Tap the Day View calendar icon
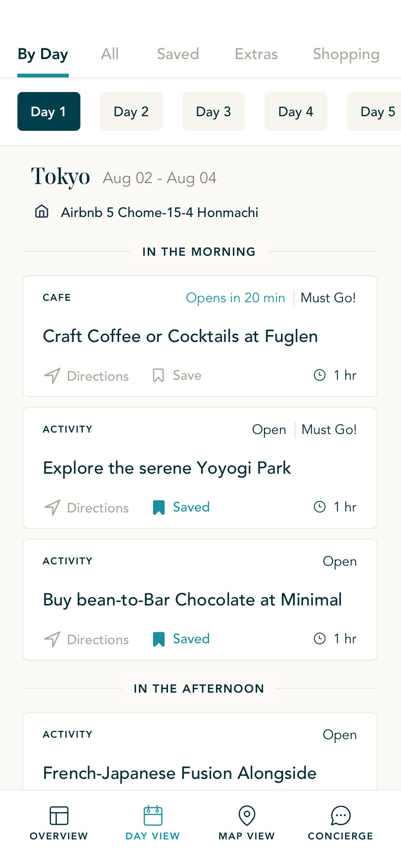This screenshot has height=868, width=401. [153, 816]
